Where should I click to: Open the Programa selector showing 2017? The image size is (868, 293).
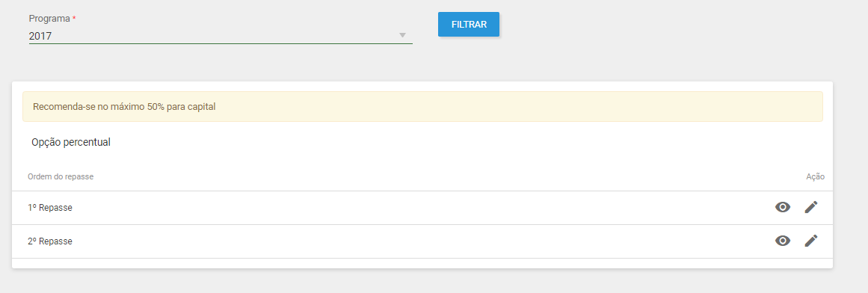point(221,36)
